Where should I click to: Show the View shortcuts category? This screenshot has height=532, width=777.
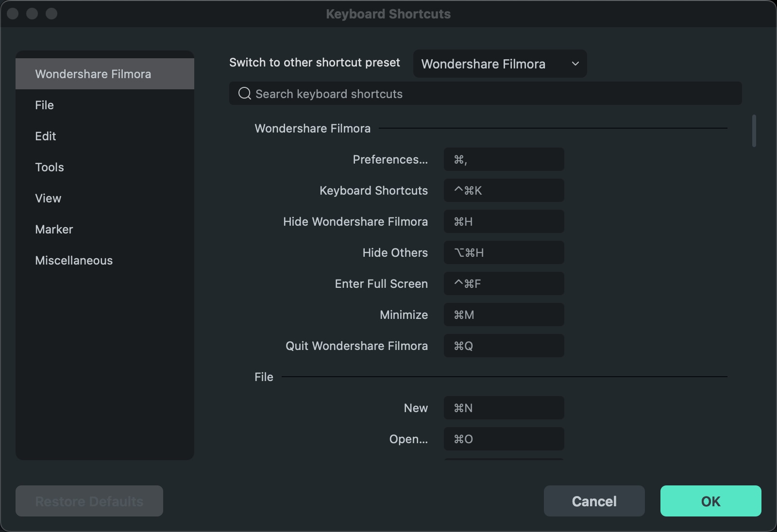pyautogui.click(x=48, y=198)
